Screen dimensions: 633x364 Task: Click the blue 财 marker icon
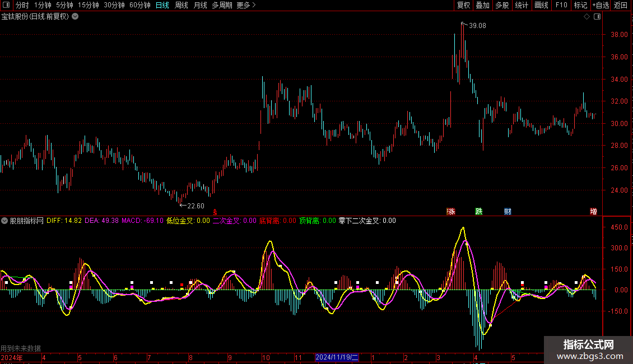[508, 212]
